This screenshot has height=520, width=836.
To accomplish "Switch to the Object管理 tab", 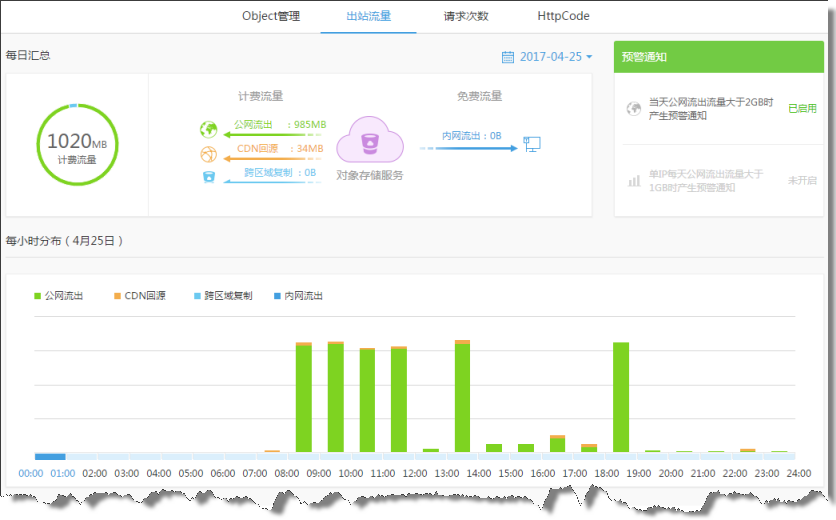I will (x=270, y=16).
